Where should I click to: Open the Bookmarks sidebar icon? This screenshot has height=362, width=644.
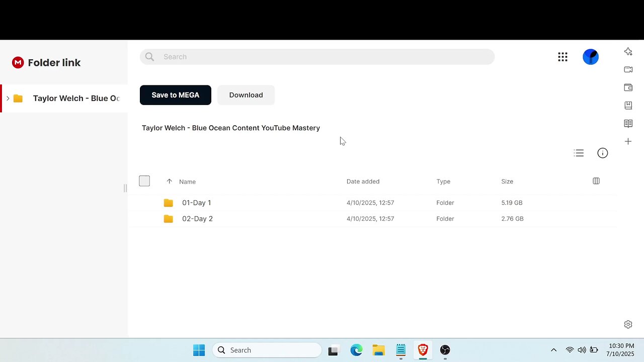pos(628,106)
